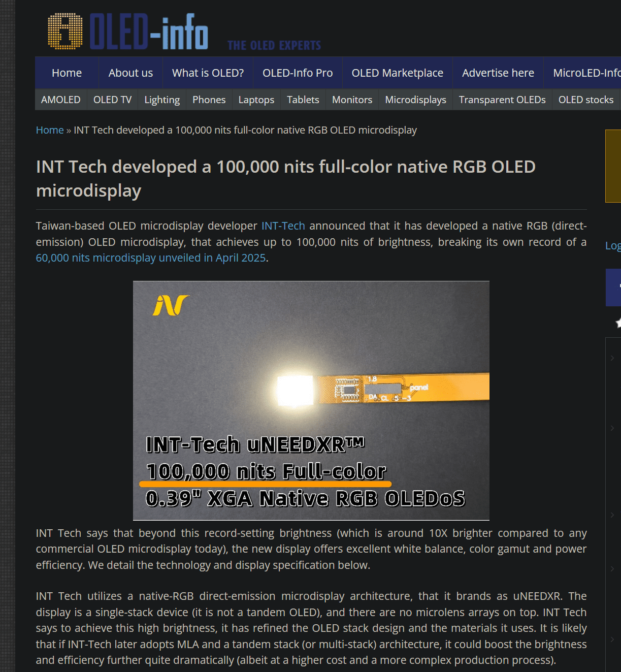The width and height of the screenshot is (621, 672).
Task: Select OLED-Info Pro from the navigation bar
Action: click(x=298, y=73)
